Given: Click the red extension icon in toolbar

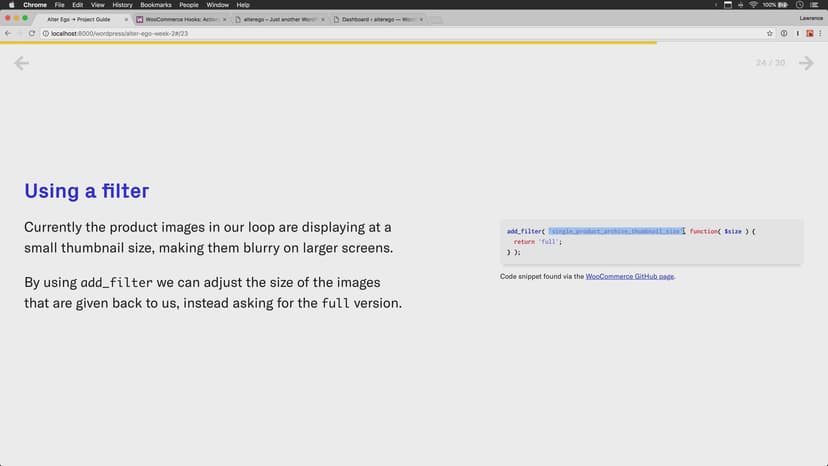Looking at the screenshot, I should [x=809, y=33].
